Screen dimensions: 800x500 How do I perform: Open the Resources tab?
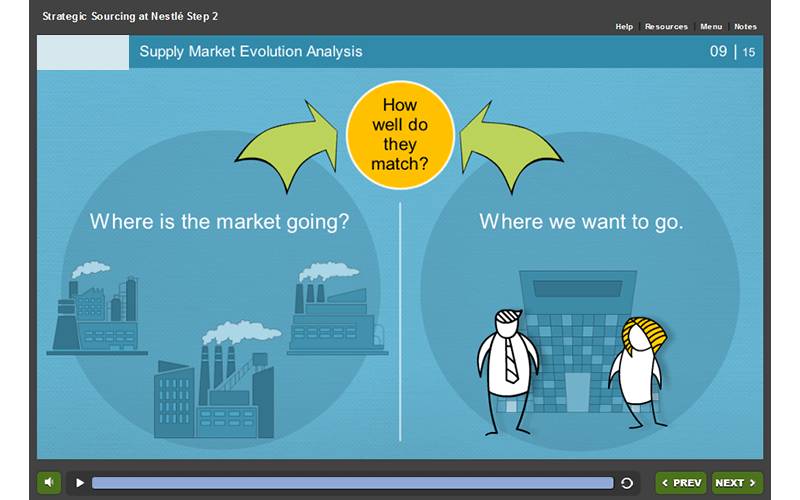[x=666, y=27]
